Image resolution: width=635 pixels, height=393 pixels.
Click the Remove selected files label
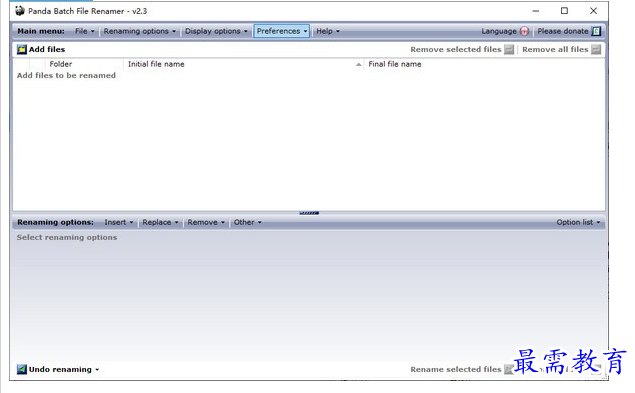click(456, 49)
